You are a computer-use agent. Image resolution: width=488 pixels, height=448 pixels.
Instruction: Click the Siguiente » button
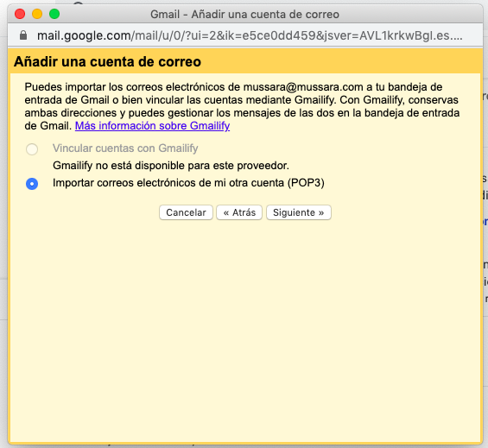coord(299,212)
